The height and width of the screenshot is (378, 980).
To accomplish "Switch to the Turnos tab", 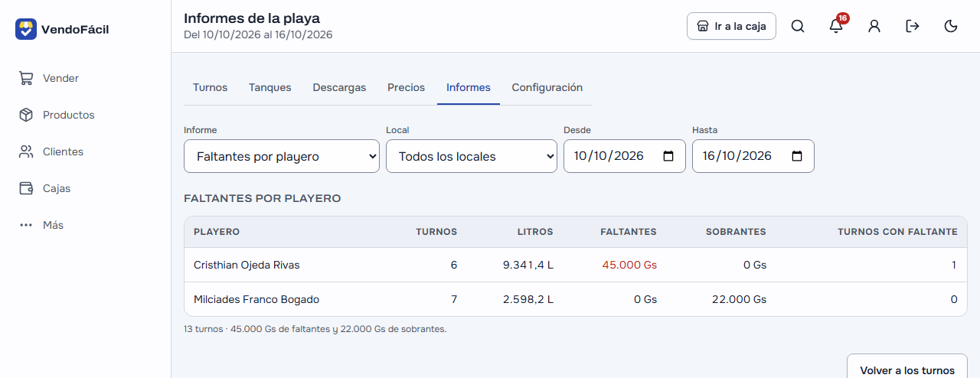I will [210, 87].
